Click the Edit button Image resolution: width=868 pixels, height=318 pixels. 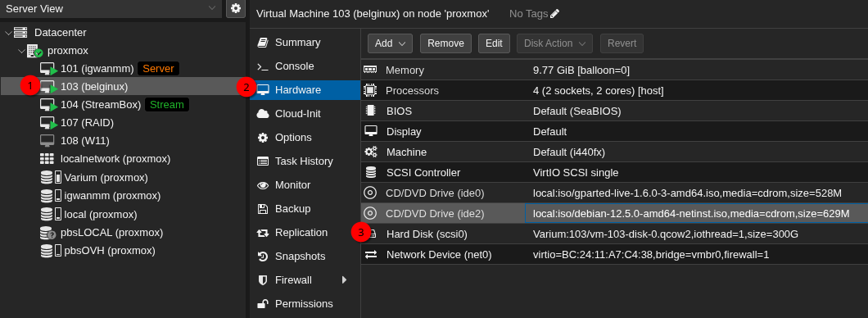494,43
